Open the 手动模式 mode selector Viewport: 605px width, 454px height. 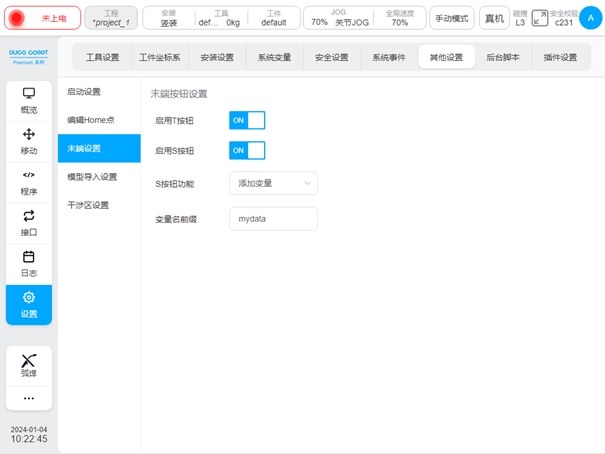[x=452, y=18]
